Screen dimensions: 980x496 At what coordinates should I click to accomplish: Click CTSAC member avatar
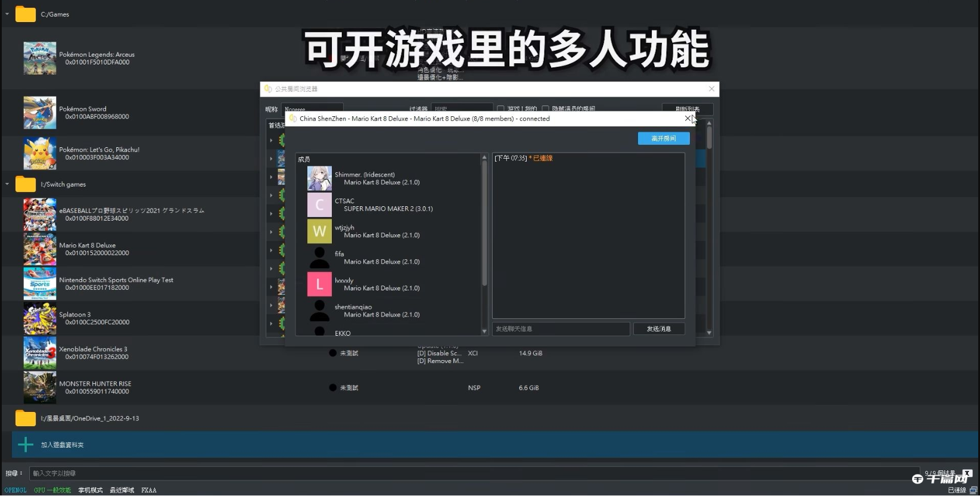coord(319,204)
